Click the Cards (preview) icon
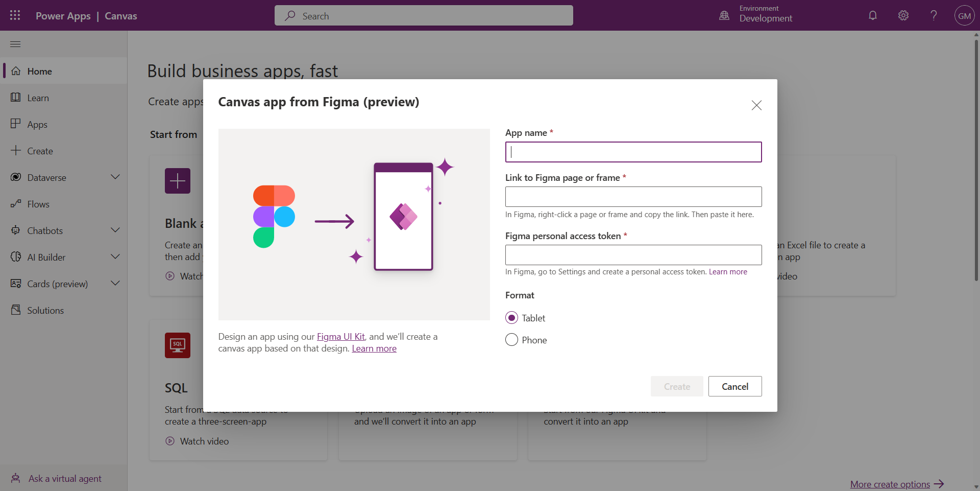Image resolution: width=980 pixels, height=491 pixels. click(x=16, y=283)
